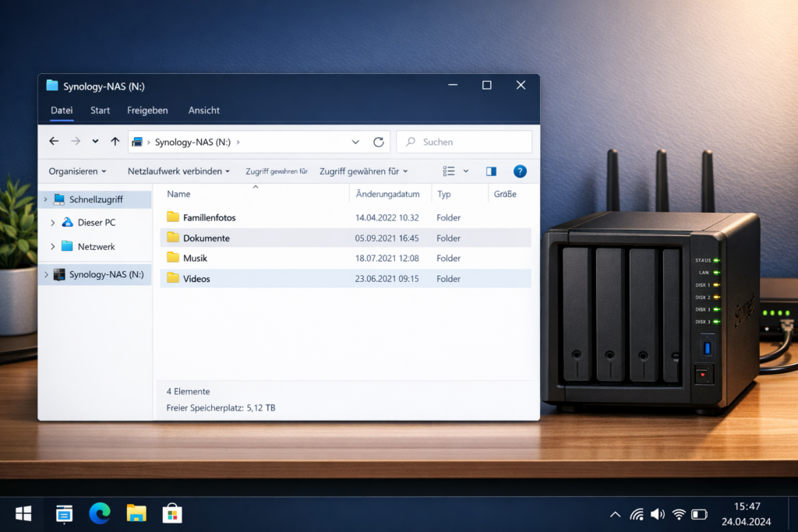Open the recent locations dropdown arrow

[95, 142]
